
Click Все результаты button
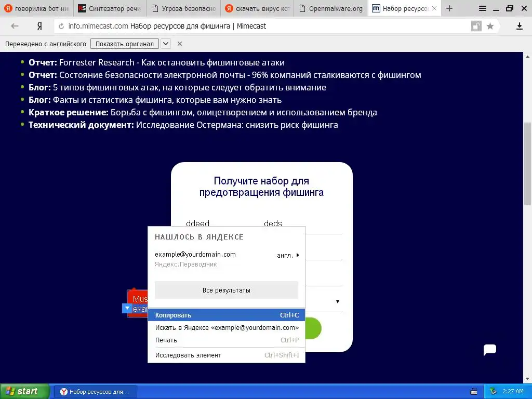(227, 290)
